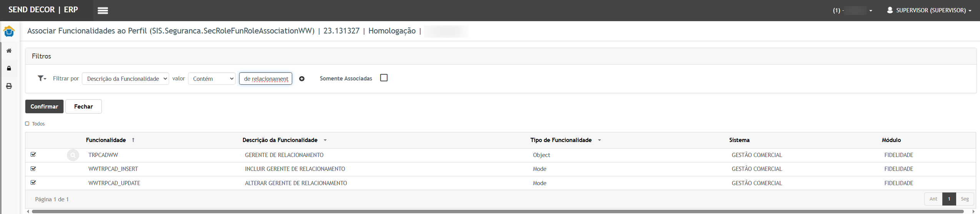Viewport: 980px width, 214px height.
Task: Click the magnifier icon on TRPCADWW row
Action: [73, 155]
